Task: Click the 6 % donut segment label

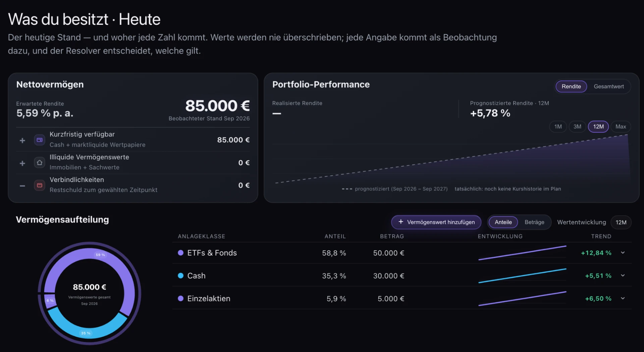Action: coord(50,300)
